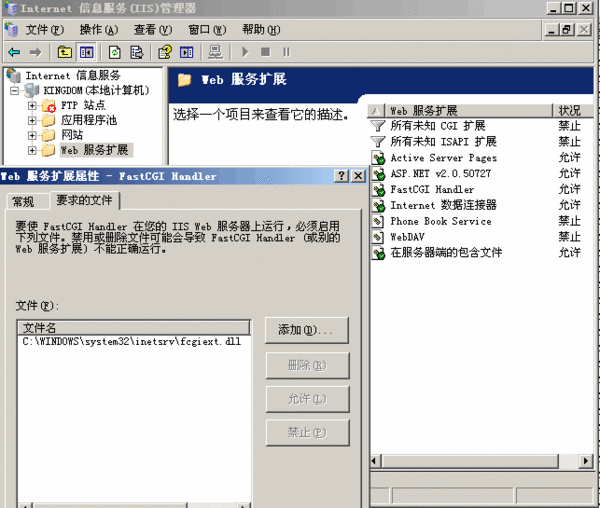The image size is (600, 508).
Task: Click the 添加(D)... button
Action: 306,329
